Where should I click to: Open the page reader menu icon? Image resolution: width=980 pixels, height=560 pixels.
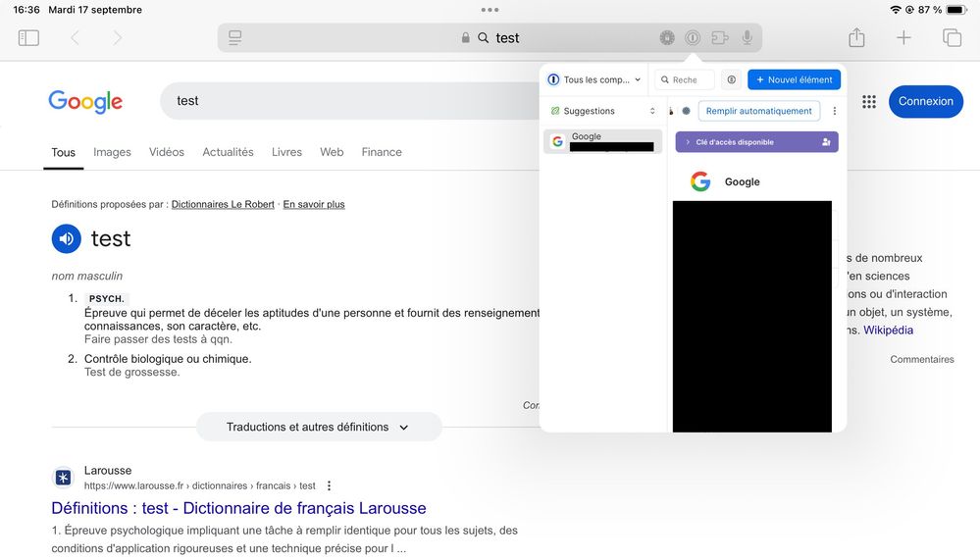pos(234,38)
